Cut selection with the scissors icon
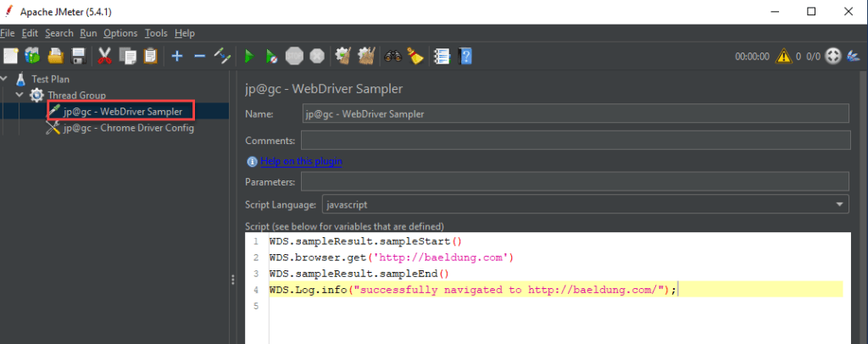This screenshot has height=344, width=868. (105, 56)
